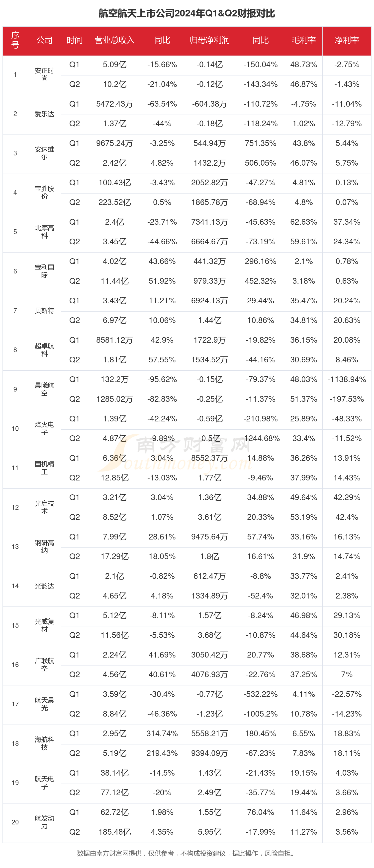Click the table title 航空航天上市公司2024年Q1&Q2财报对比

point(187,13)
